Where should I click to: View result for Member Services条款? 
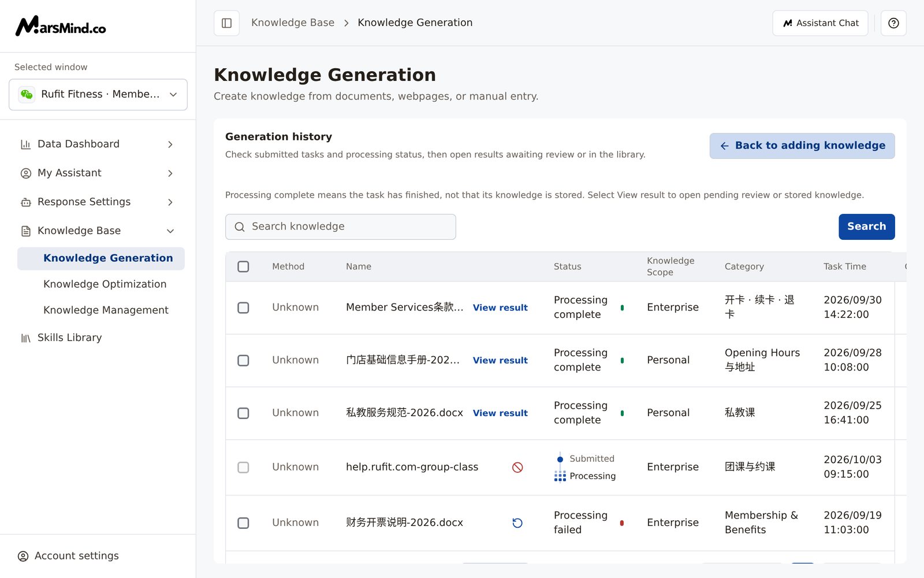tap(500, 307)
